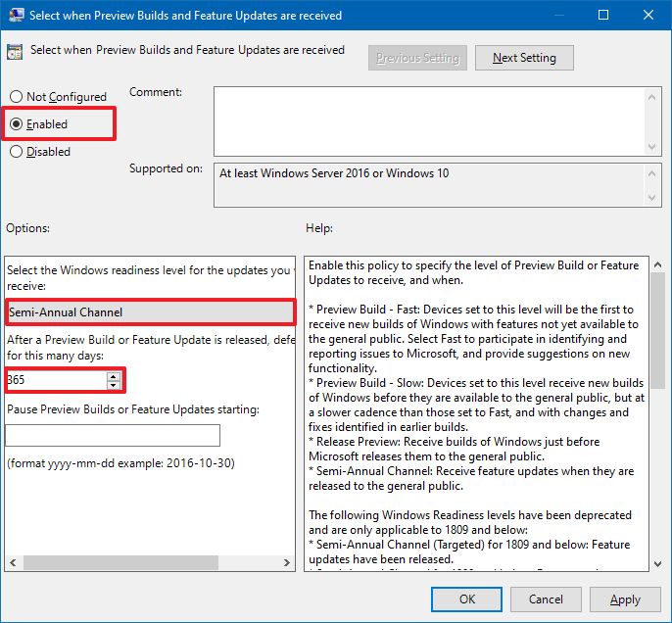Close the policy dialog window
This screenshot has height=623, width=672.
point(648,15)
